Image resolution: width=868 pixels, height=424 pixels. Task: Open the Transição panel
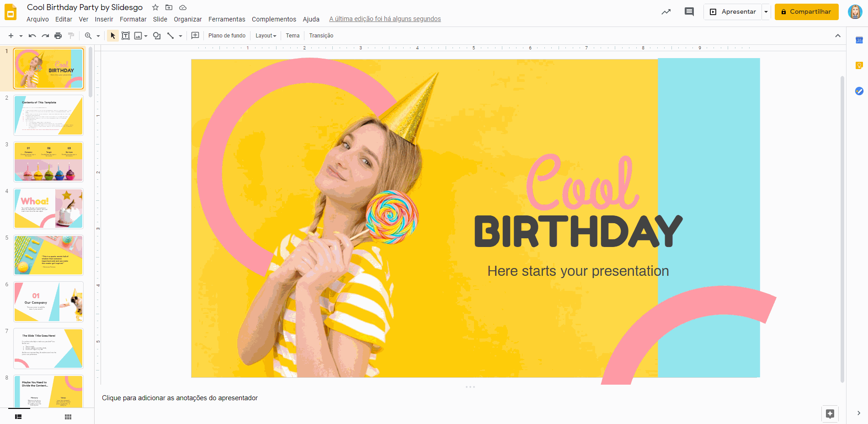pyautogui.click(x=321, y=36)
